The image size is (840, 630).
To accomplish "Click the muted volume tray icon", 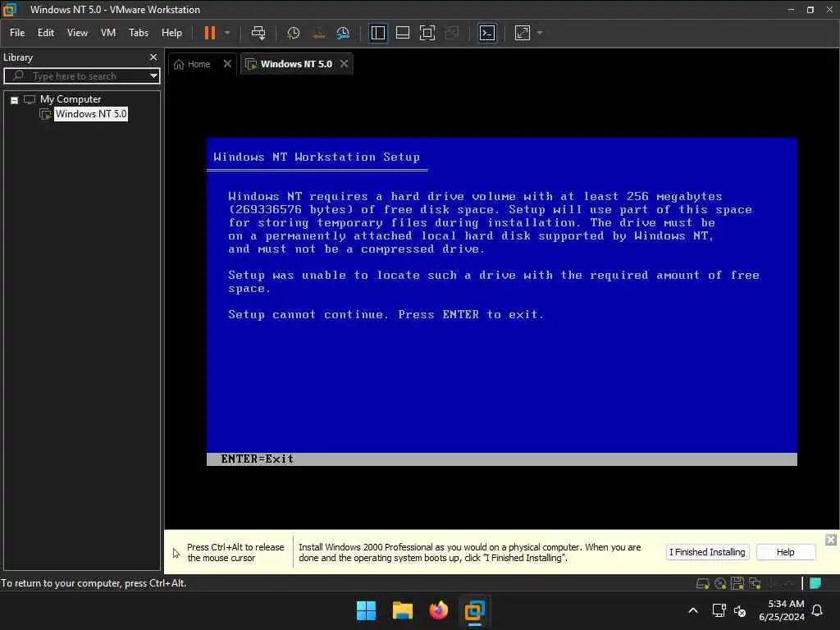I will pos(740,610).
